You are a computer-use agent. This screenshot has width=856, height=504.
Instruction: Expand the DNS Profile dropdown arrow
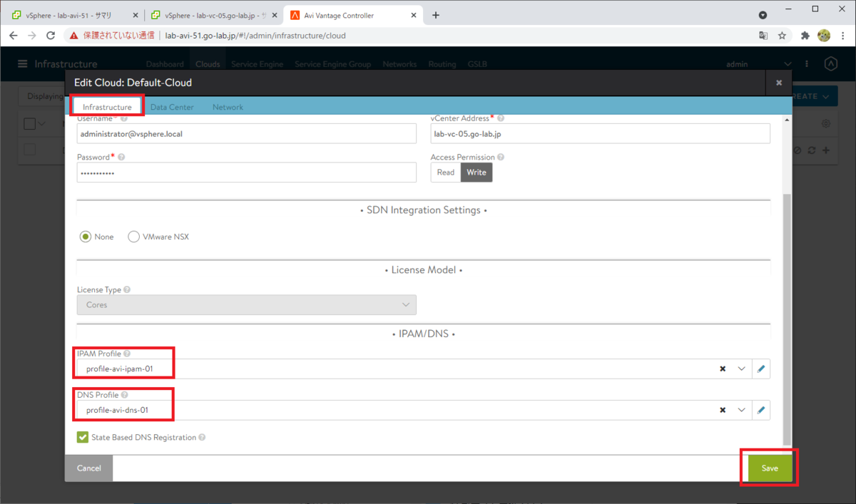[742, 410]
